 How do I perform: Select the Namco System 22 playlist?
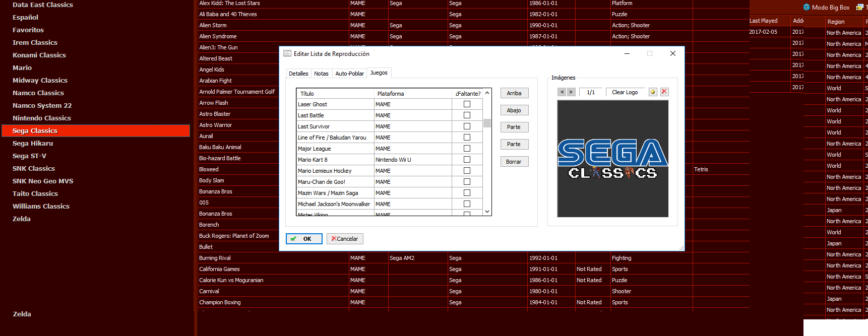coord(42,106)
